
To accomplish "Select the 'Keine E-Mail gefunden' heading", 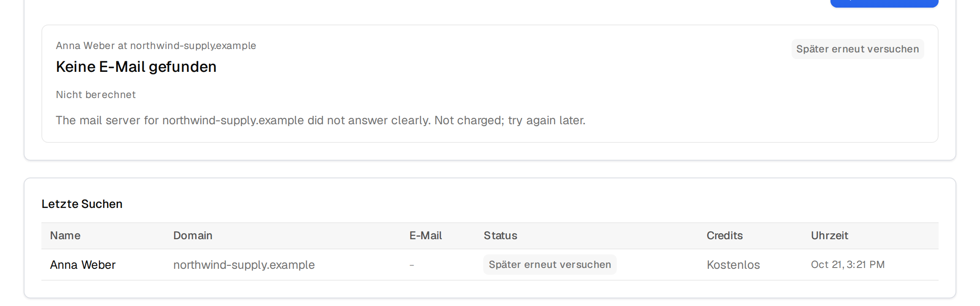I will tap(136, 67).
